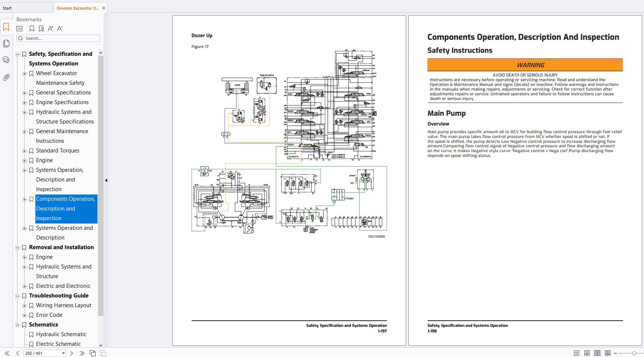644x357 pixels.
Task: Expand General Specifications bookmark node
Action: [25, 93]
